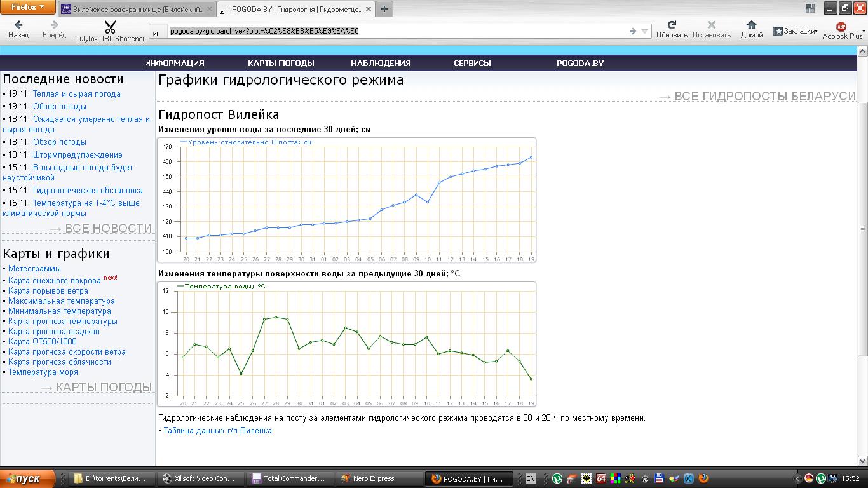Open the address bar history dropdown arrow

(644, 31)
